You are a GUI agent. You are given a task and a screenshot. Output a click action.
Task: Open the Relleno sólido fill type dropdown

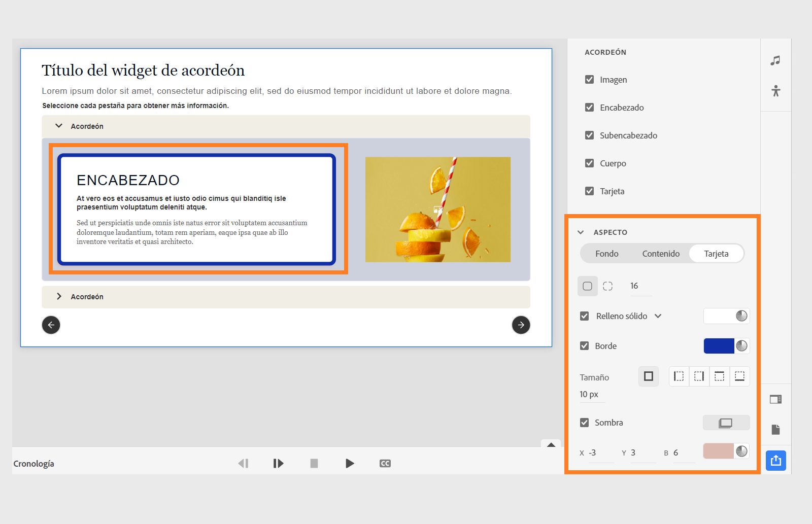coord(658,316)
